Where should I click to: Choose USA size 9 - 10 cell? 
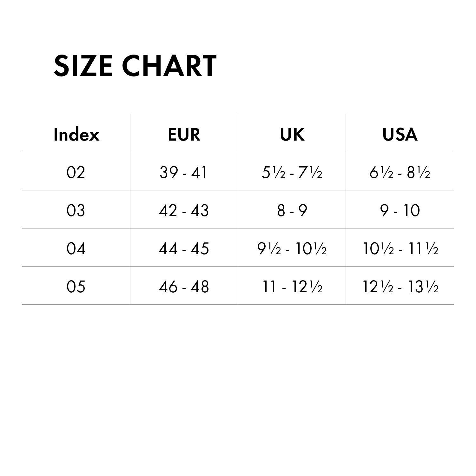coord(400,211)
